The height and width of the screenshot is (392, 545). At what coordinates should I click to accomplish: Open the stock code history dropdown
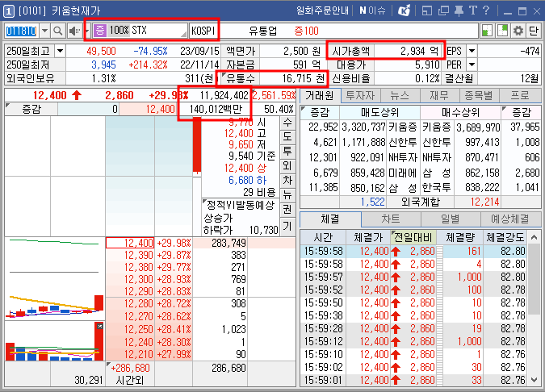click(x=44, y=31)
